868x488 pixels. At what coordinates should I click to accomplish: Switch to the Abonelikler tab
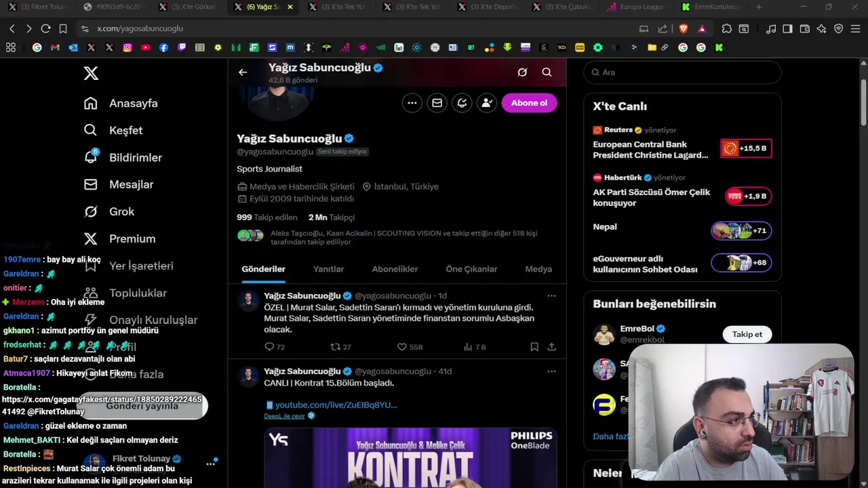(395, 269)
